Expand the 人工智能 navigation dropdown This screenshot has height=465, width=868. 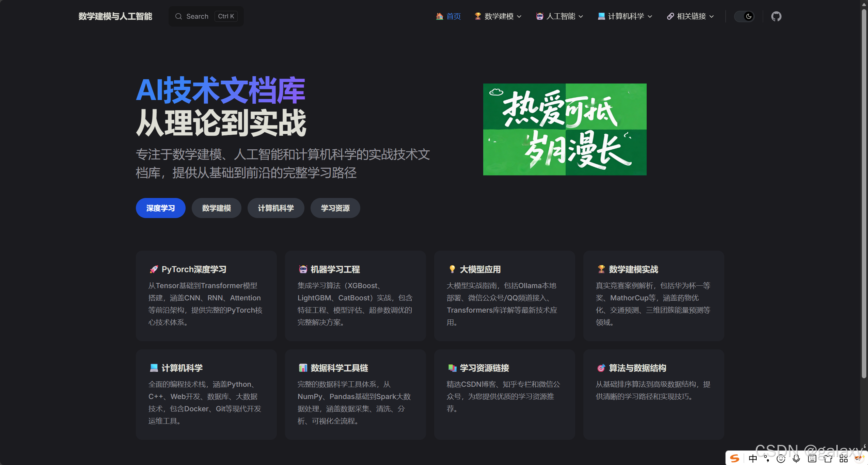click(x=560, y=16)
